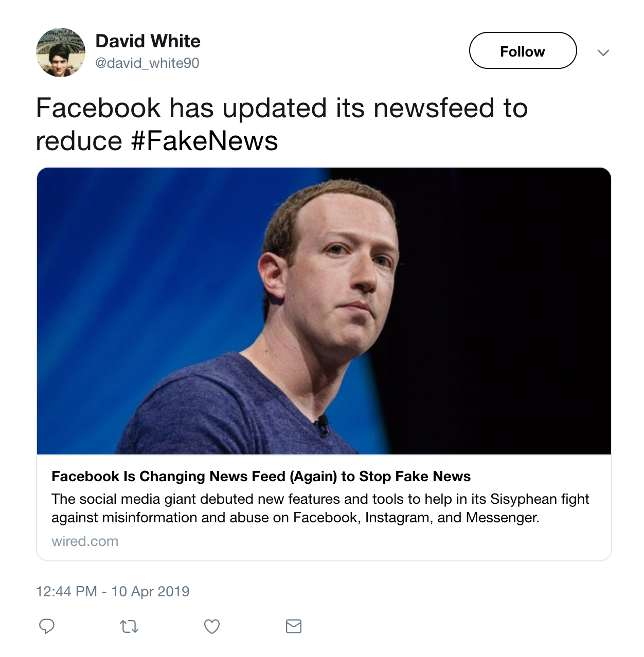
Task: Select the wired.com source label
Action: (85, 541)
